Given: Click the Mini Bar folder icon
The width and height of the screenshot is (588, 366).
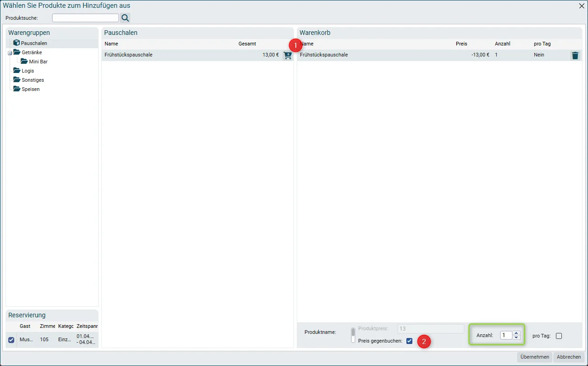Looking at the screenshot, I should pyautogui.click(x=24, y=62).
